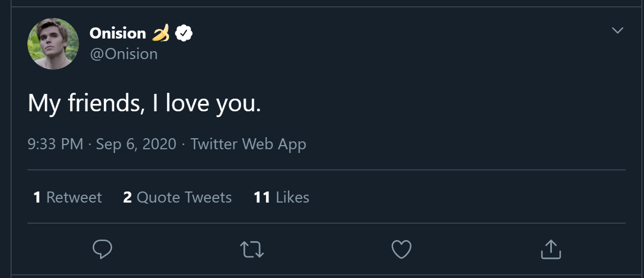Screen dimensions: 644x278
Task: Open the Twitter Web App source link
Action: [248, 144]
